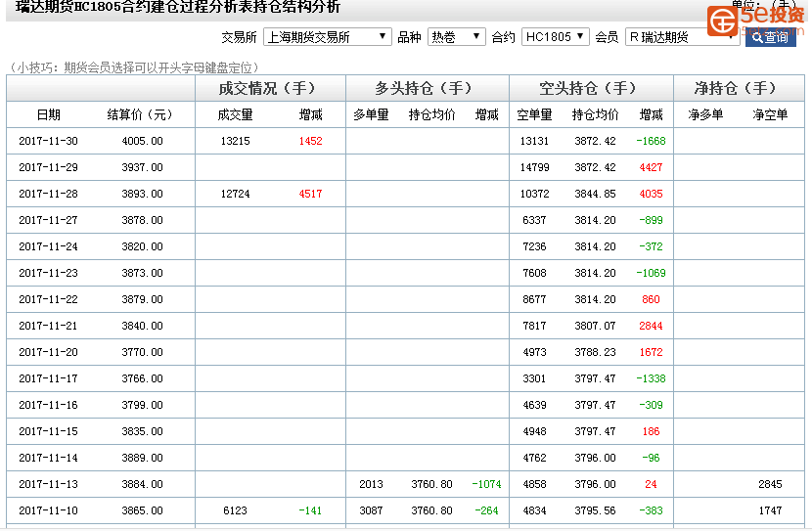Select date cell 2017-11-23
812x531 pixels.
pyautogui.click(x=48, y=273)
